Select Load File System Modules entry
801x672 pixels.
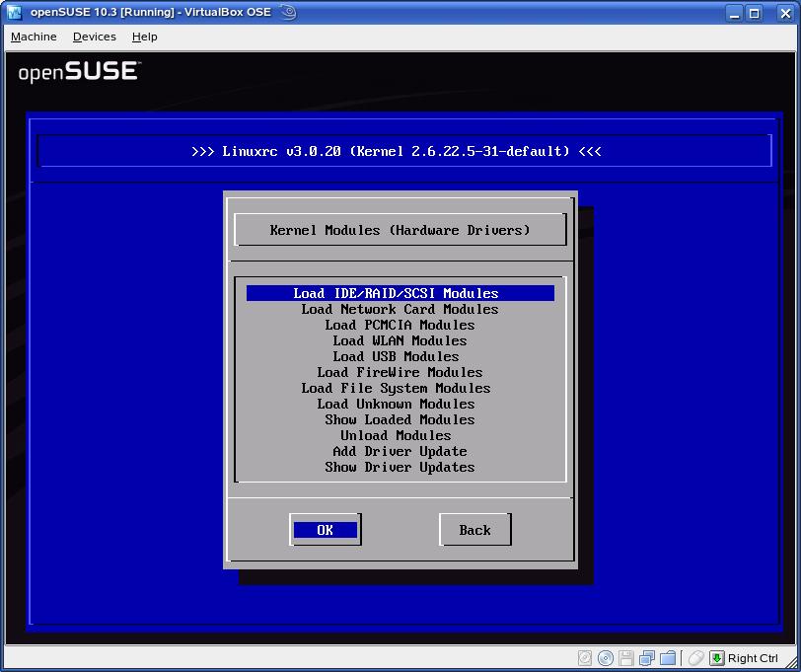point(400,389)
